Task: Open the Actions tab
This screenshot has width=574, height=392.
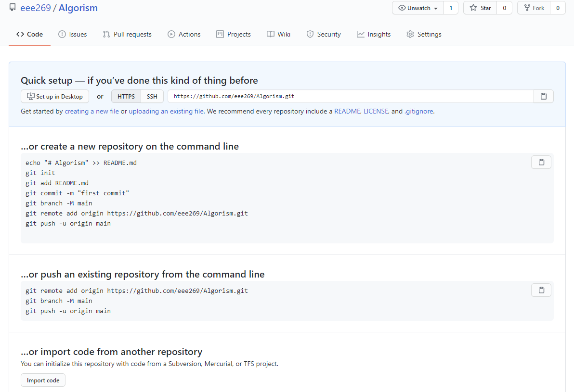Action: click(x=184, y=34)
